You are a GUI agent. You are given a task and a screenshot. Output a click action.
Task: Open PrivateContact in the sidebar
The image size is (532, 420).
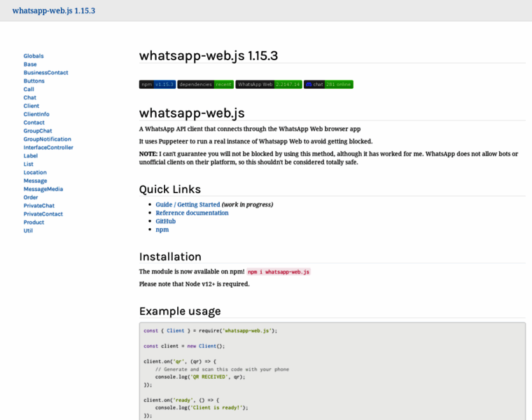(43, 214)
